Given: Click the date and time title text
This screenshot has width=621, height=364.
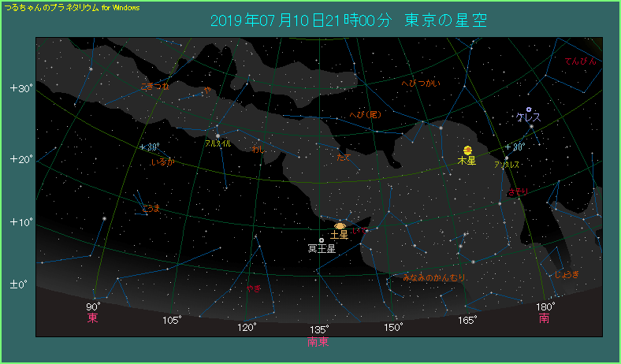Looking at the screenshot, I should (348, 20).
